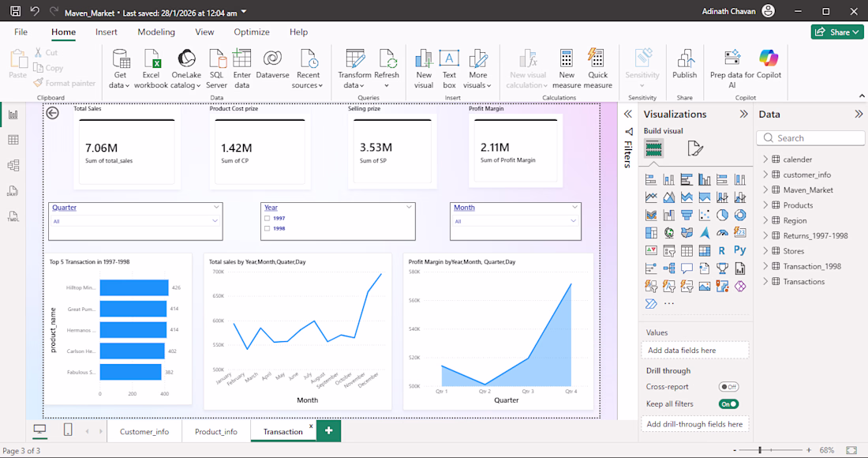Create a New measure

pos(567,69)
